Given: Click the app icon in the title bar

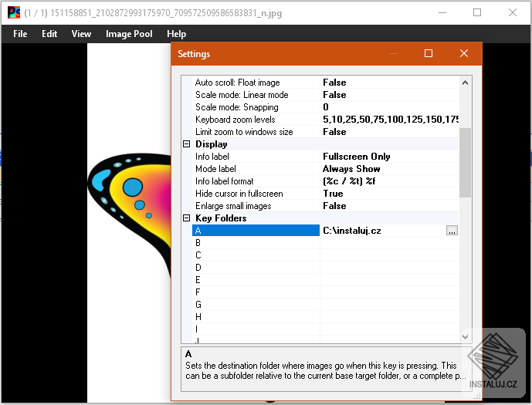Looking at the screenshot, I should [x=14, y=12].
